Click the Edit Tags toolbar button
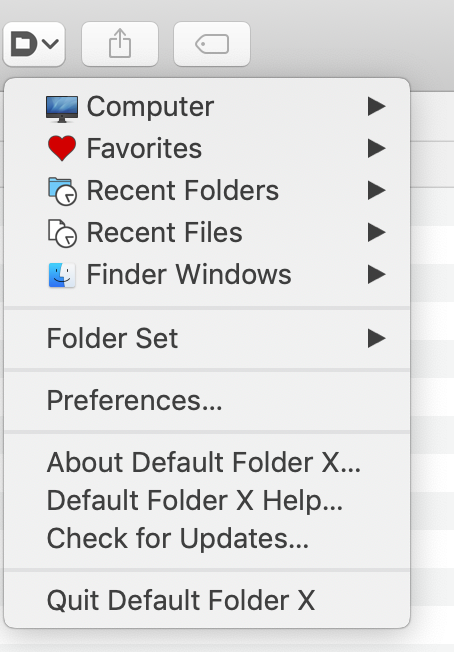The width and height of the screenshot is (454, 652). 212,44
